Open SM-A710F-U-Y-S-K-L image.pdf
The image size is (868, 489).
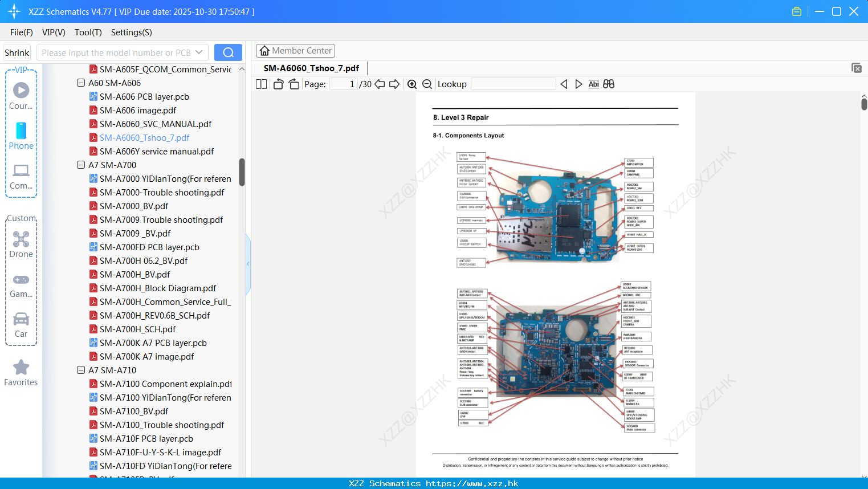pos(160,453)
